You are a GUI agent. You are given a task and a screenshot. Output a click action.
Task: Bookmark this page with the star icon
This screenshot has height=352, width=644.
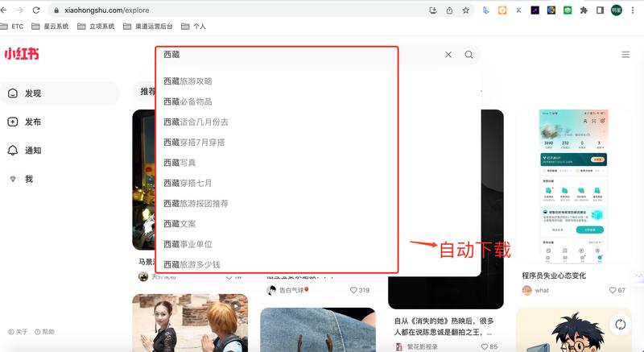click(466, 10)
